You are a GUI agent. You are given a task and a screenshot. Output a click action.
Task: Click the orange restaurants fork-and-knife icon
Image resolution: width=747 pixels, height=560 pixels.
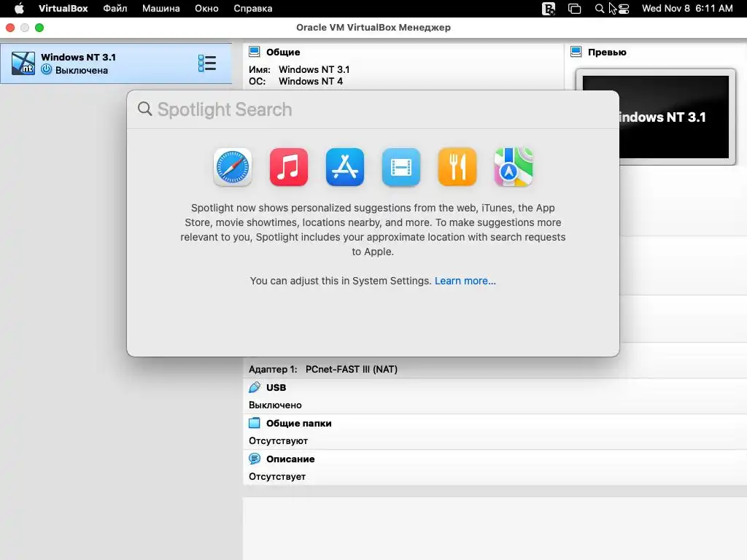click(x=457, y=167)
